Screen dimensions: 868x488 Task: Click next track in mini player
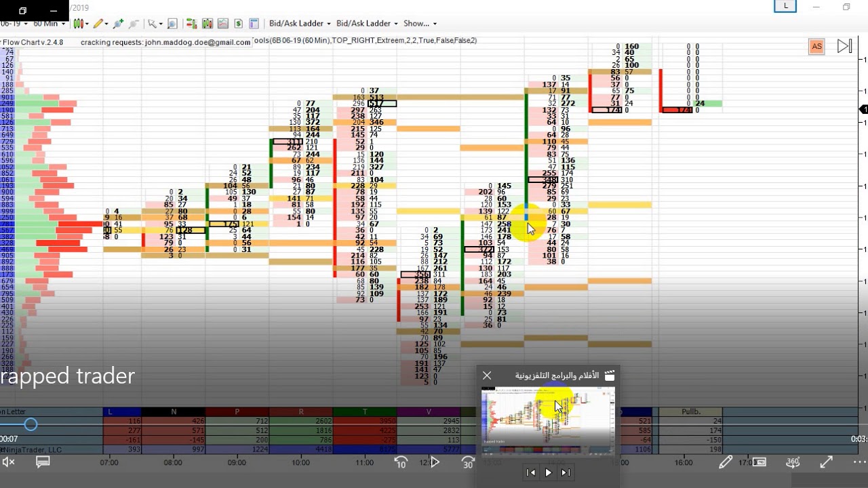pyautogui.click(x=566, y=472)
